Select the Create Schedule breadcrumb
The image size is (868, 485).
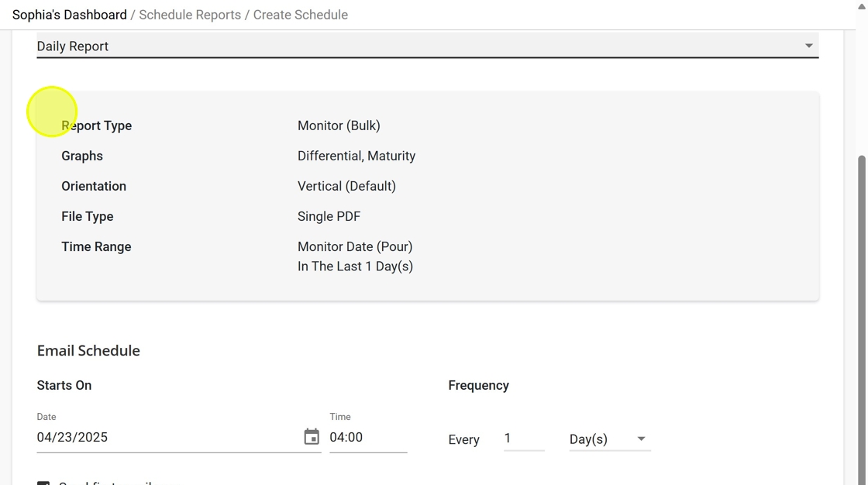pyautogui.click(x=301, y=15)
